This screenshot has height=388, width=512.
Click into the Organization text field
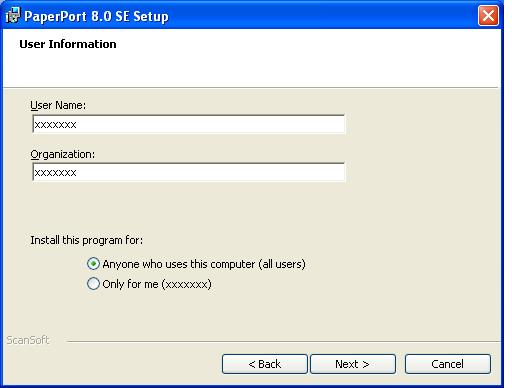pos(189,172)
